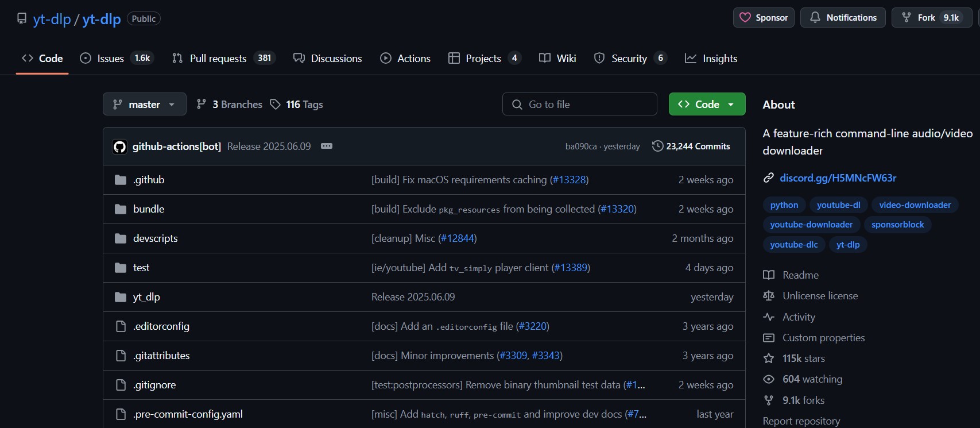Click the link icon beside discord URL

point(769,178)
